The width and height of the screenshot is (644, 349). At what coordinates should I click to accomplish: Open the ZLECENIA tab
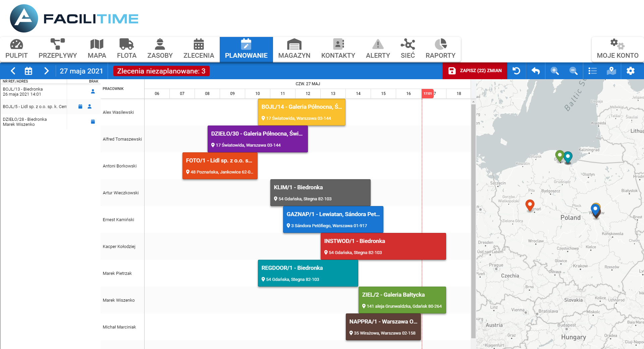pyautogui.click(x=199, y=49)
